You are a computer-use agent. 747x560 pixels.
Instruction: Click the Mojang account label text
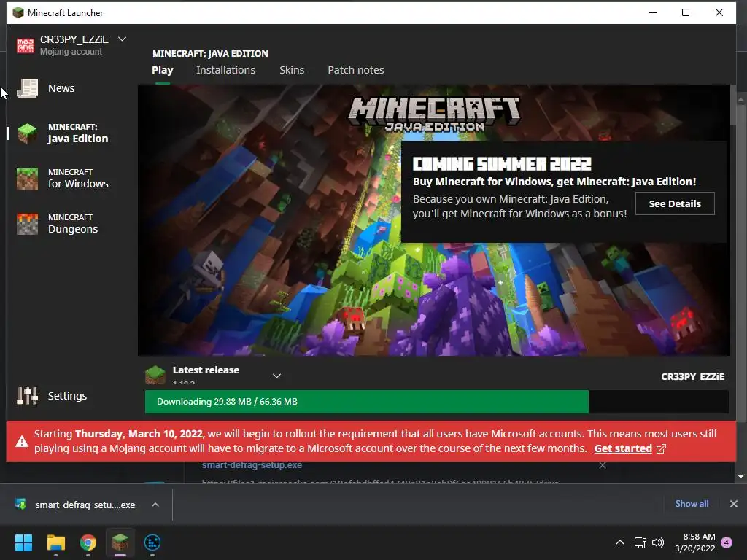(x=71, y=52)
